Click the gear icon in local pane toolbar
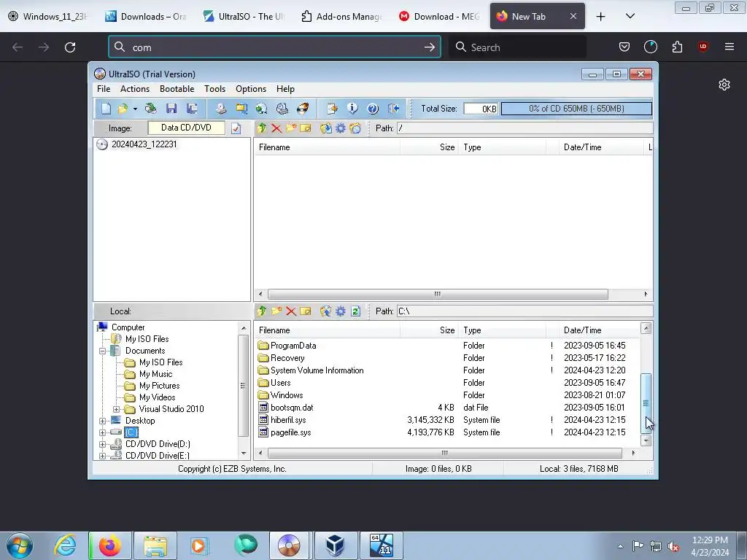This screenshot has height=560, width=747. [341, 311]
